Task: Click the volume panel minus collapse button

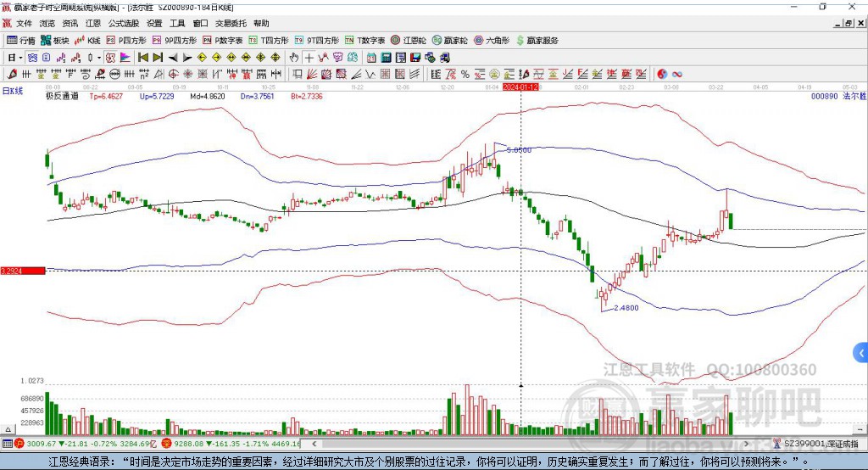Action: [x=860, y=429]
